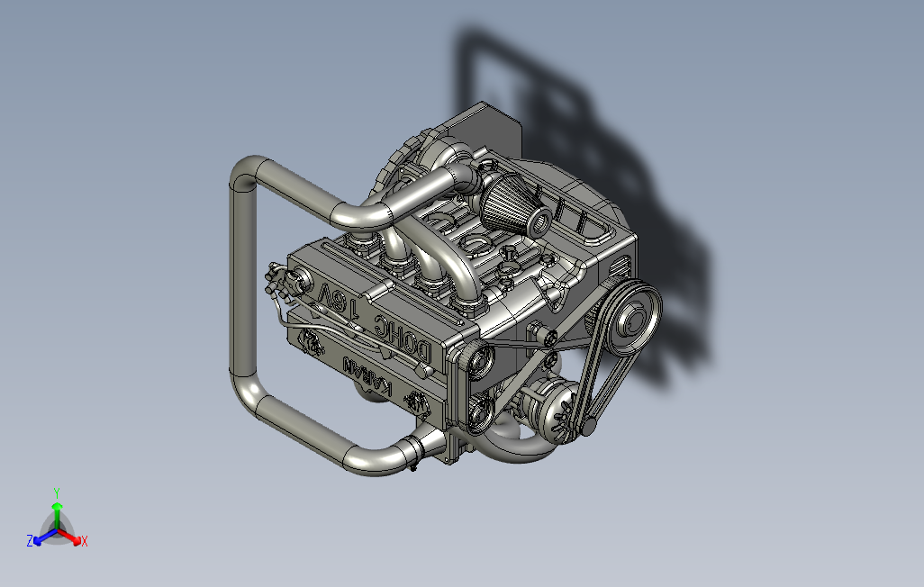Click the red X axis of the triad

(x=69, y=537)
